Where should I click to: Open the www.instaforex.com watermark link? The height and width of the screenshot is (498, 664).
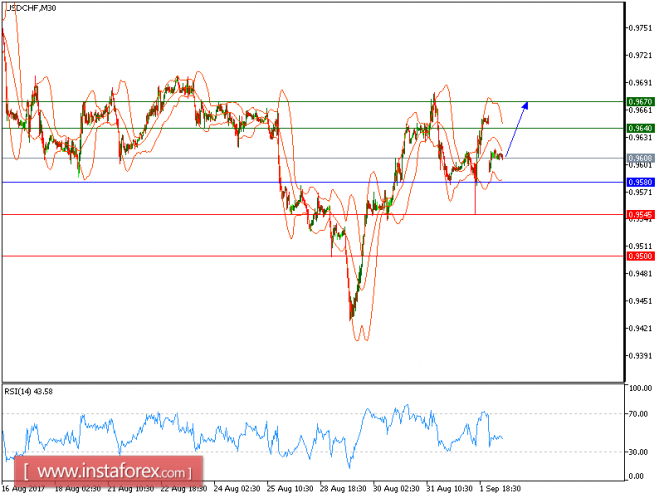(x=109, y=471)
